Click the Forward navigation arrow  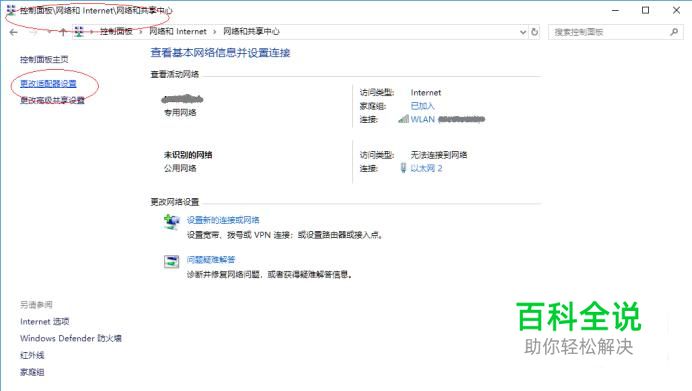click(x=33, y=32)
